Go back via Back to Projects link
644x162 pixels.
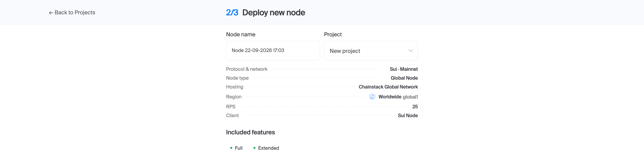point(72,12)
